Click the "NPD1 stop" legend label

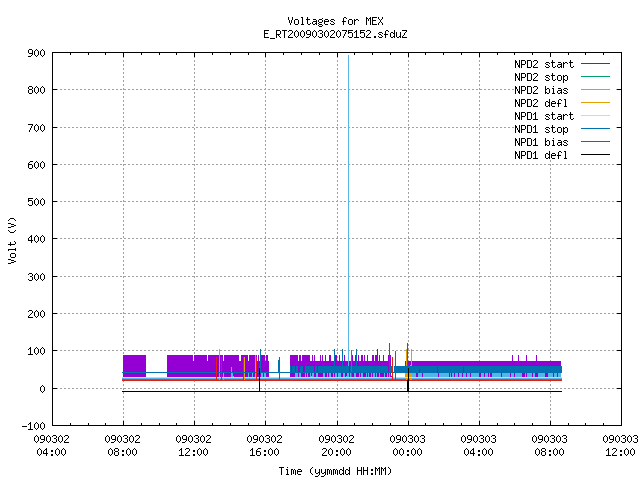[541, 129]
